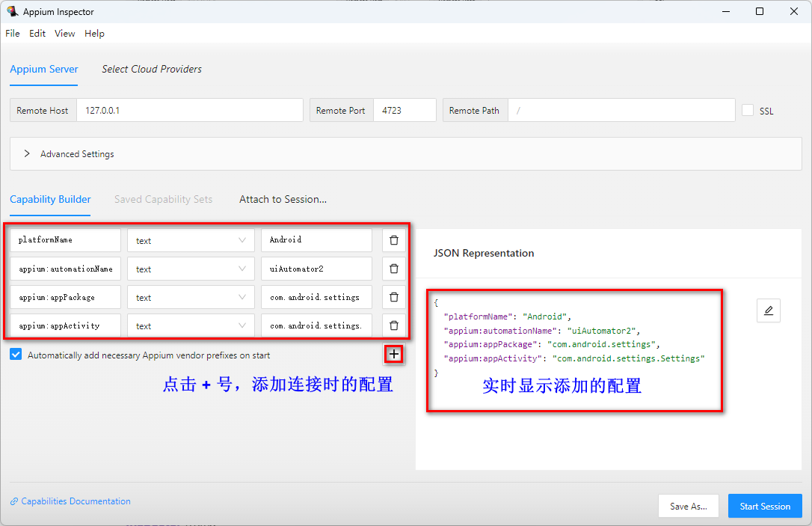Viewport: 812px width, 526px height.
Task: Close the Appium Inspector window
Action: click(794, 11)
